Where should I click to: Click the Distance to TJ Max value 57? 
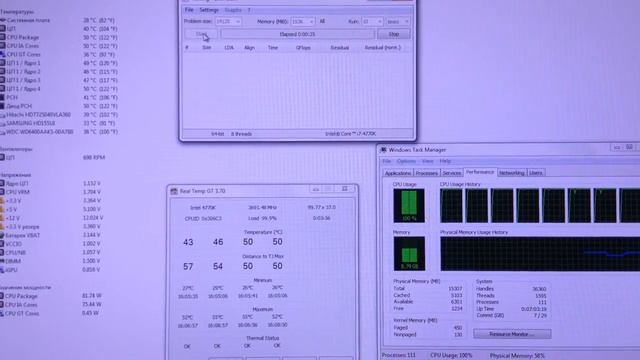188,267
